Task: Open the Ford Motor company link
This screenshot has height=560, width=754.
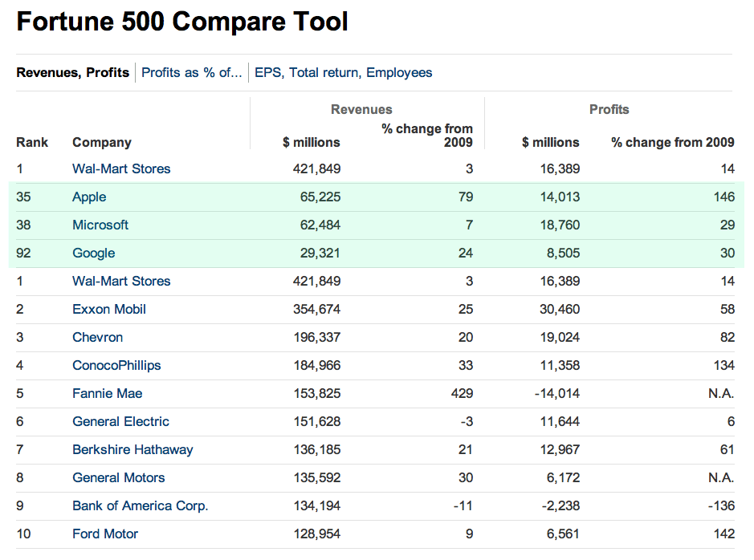Action: pos(105,534)
